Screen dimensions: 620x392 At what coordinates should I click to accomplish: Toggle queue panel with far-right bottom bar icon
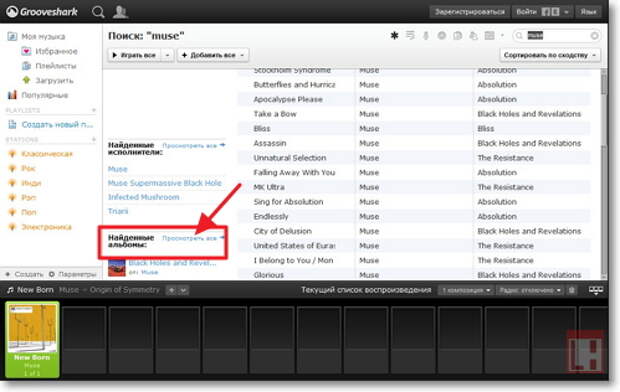tap(596, 290)
